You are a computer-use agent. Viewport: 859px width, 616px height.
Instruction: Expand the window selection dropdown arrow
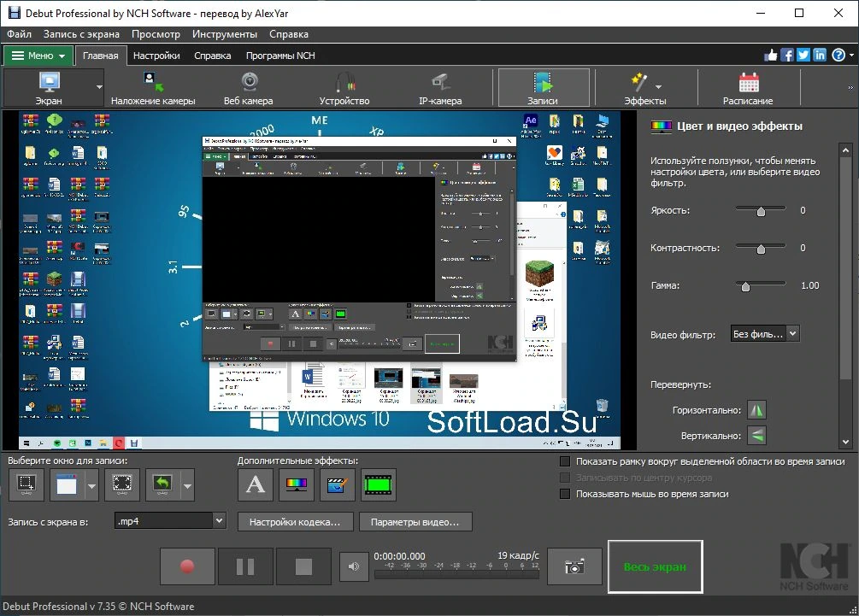[91, 485]
